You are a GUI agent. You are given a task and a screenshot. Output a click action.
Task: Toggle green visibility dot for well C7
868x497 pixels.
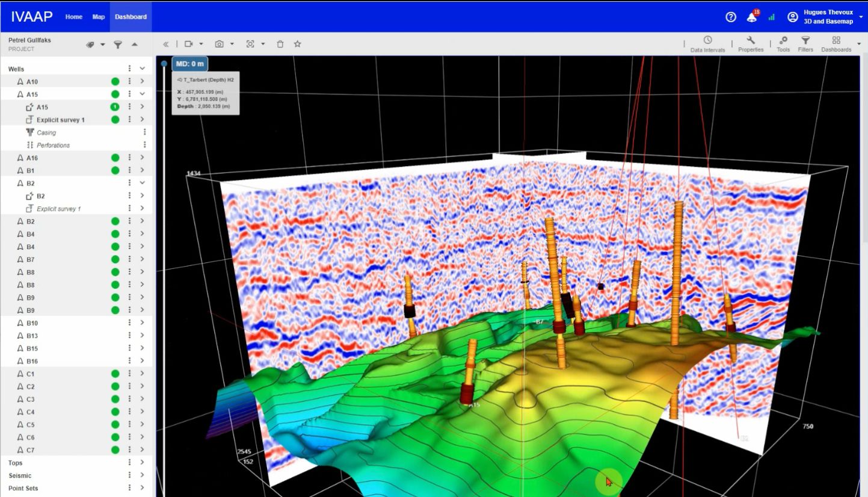pos(115,450)
